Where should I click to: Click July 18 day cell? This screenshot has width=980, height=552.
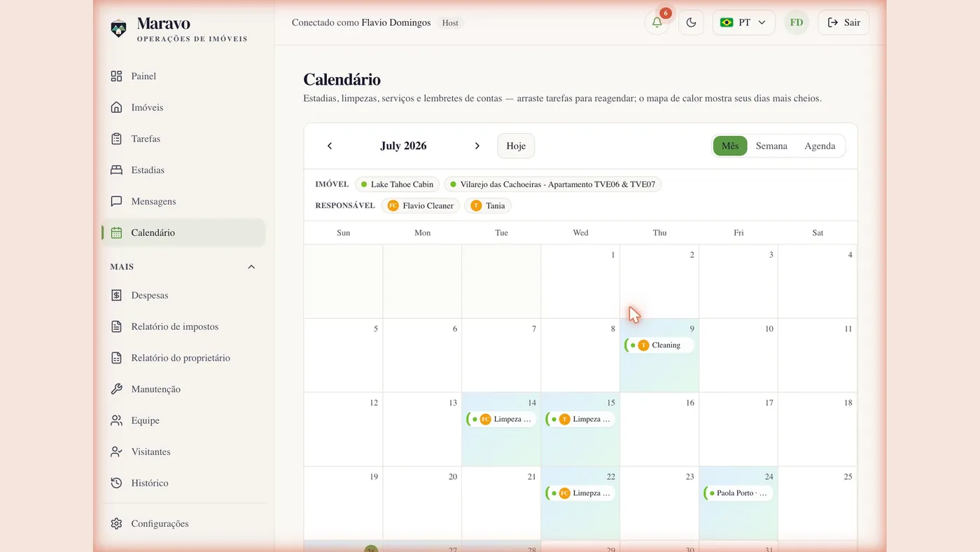pos(818,429)
